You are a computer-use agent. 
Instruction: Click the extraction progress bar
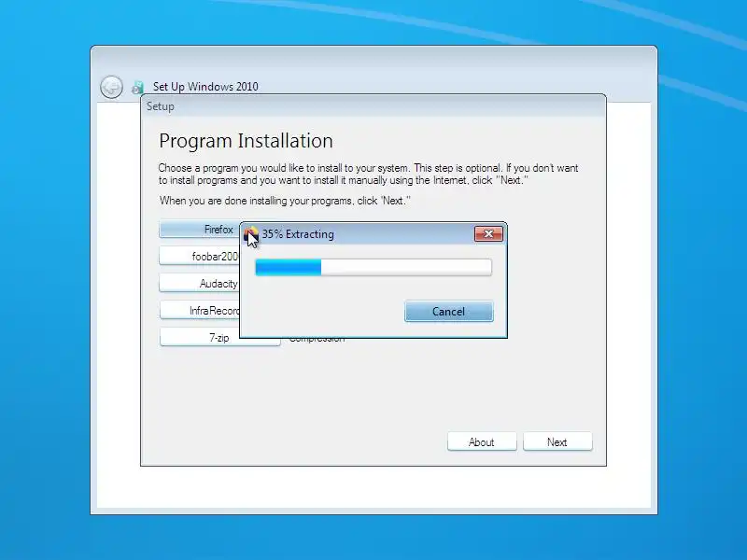[x=373, y=267]
